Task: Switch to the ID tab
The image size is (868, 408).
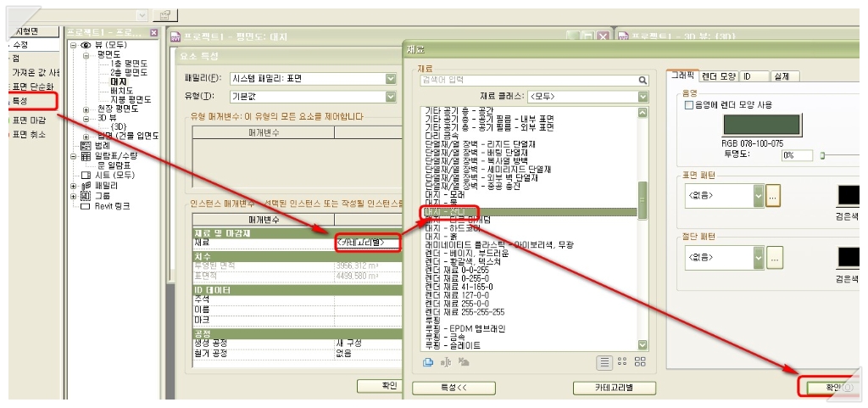Action: (754, 76)
